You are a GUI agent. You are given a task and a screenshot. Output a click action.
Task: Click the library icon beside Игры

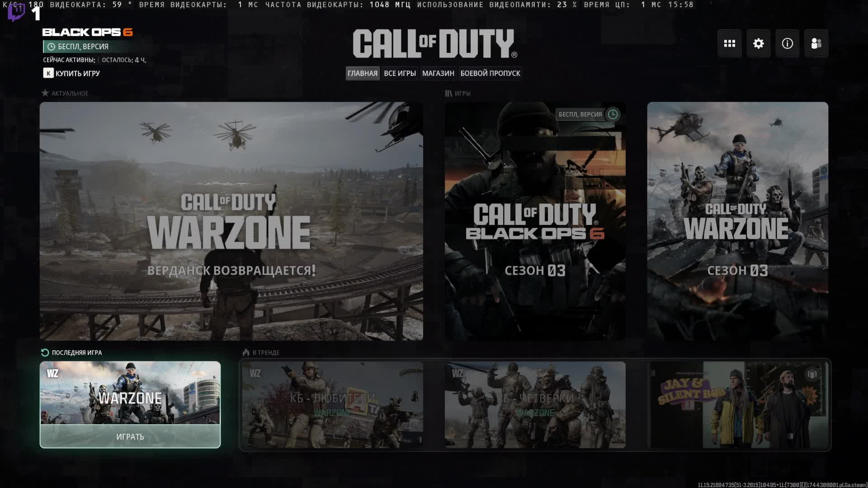point(448,93)
